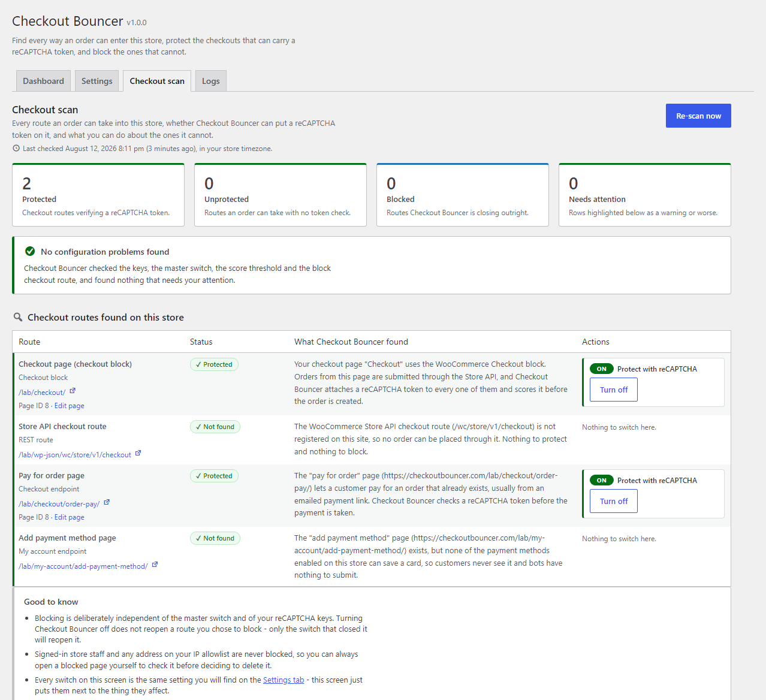This screenshot has height=700, width=766.
Task: Click the Route column header
Action: (29, 342)
